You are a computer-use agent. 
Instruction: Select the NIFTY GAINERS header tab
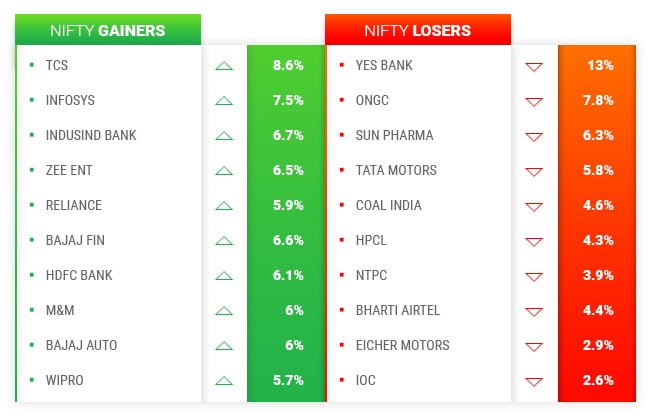(x=108, y=30)
